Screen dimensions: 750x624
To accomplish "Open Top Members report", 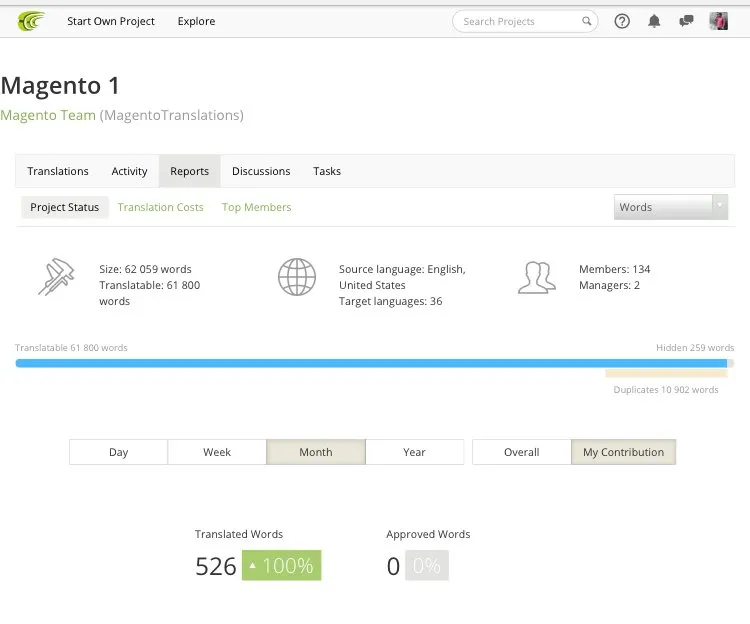I will [x=256, y=207].
